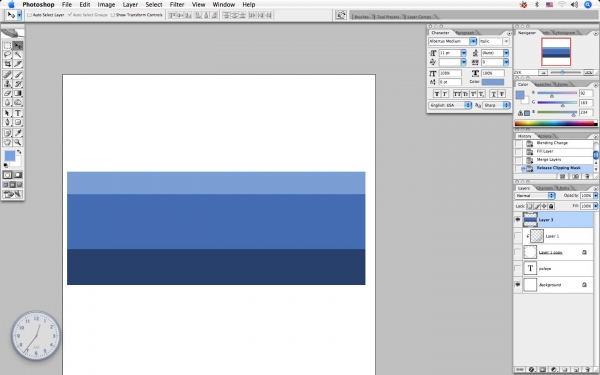Select the Shape tool
This screenshot has height=375, width=600.
pos(18,122)
